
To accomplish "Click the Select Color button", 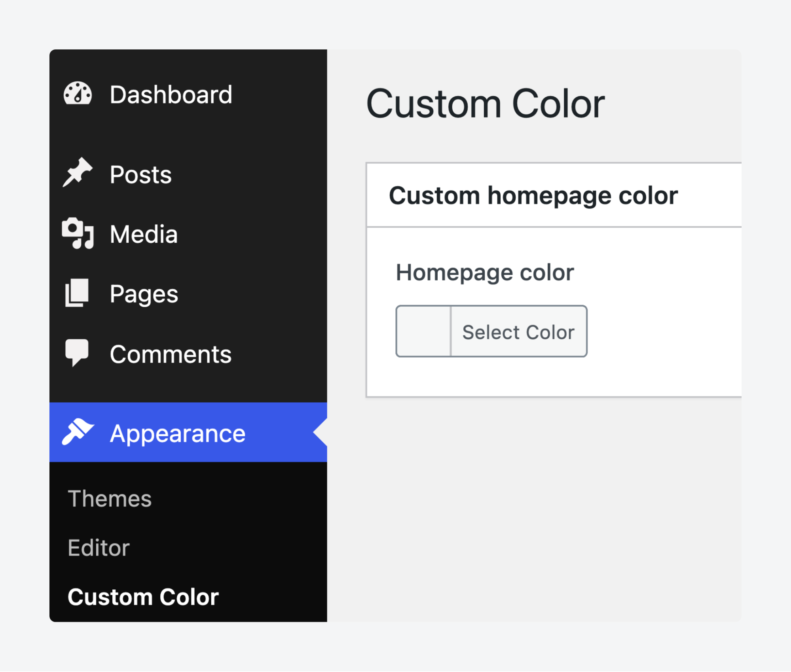I will coord(519,331).
